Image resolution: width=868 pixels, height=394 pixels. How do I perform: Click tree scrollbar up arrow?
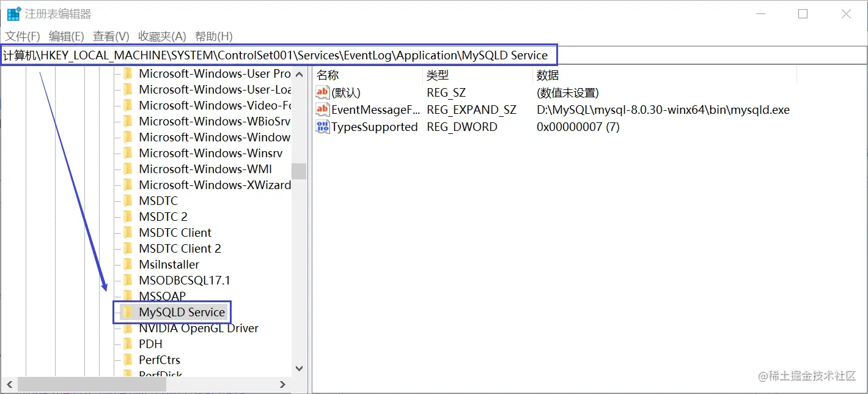(x=299, y=74)
